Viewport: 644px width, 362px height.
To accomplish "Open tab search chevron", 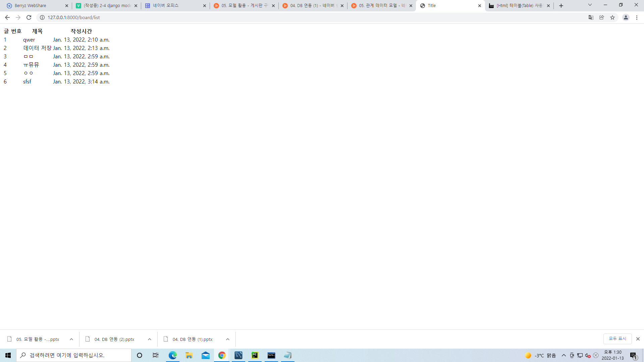I will 590,5.
